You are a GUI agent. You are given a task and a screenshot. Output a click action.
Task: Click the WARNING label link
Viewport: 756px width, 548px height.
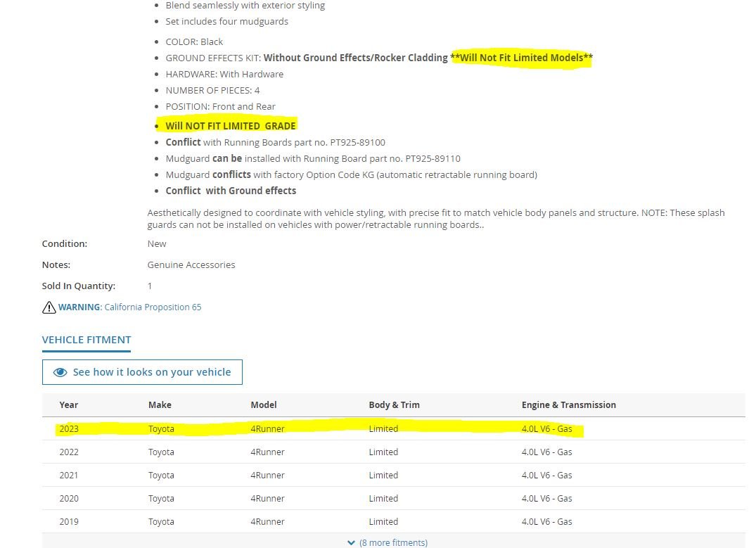click(x=79, y=307)
